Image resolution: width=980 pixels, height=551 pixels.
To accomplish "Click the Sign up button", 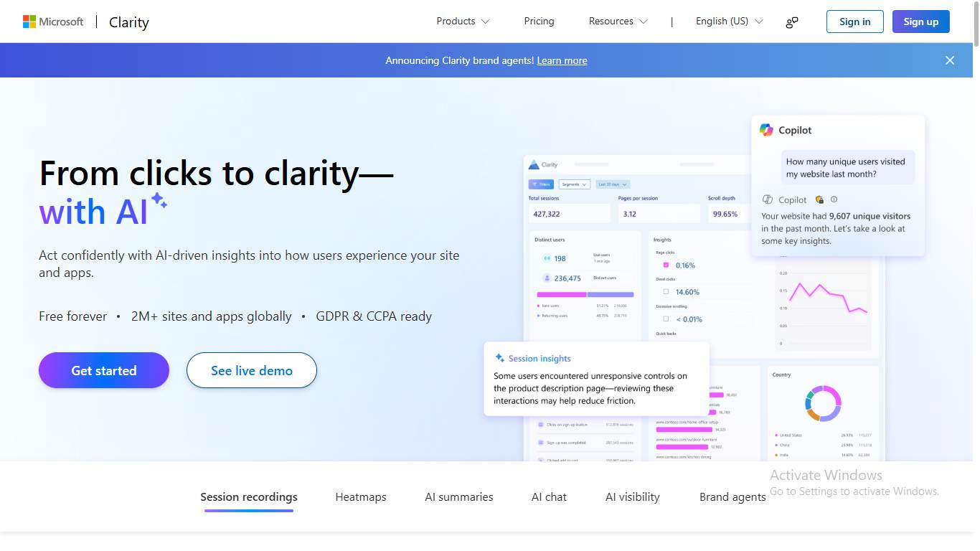I will [x=921, y=22].
